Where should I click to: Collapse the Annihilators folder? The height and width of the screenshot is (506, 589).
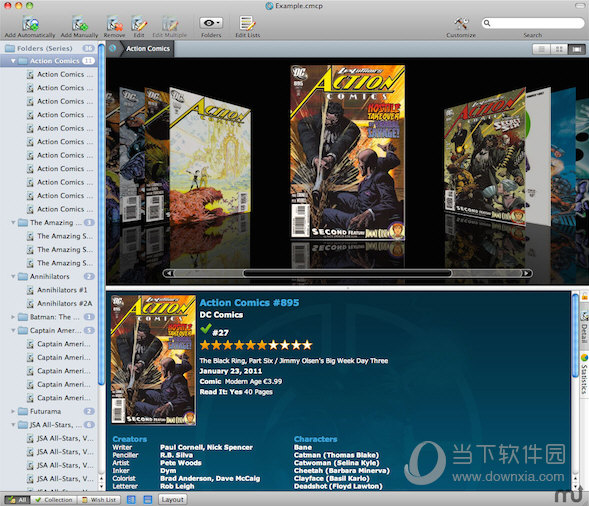tap(13, 276)
